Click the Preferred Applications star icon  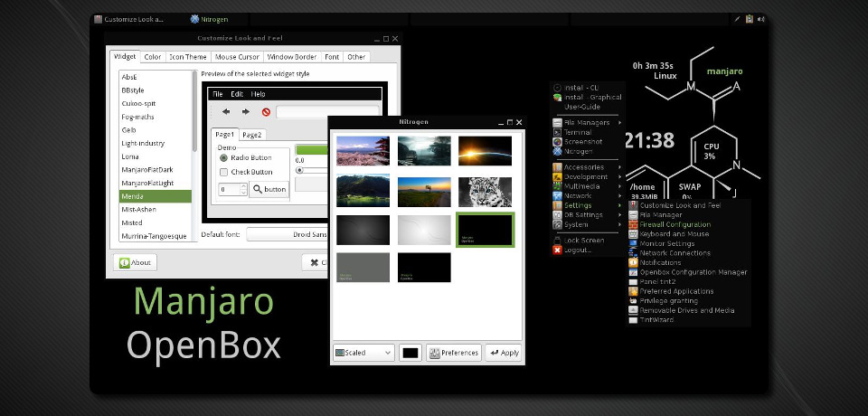633,291
